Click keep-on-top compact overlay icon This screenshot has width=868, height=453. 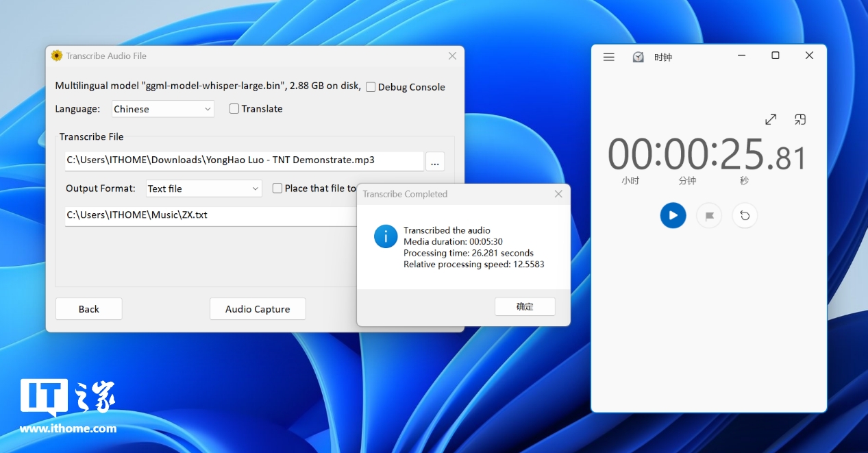click(x=799, y=120)
